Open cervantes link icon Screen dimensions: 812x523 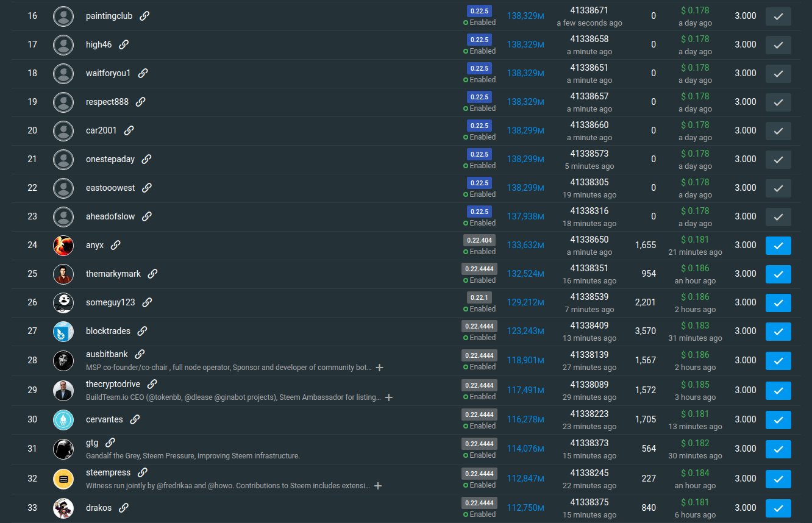[x=135, y=419]
